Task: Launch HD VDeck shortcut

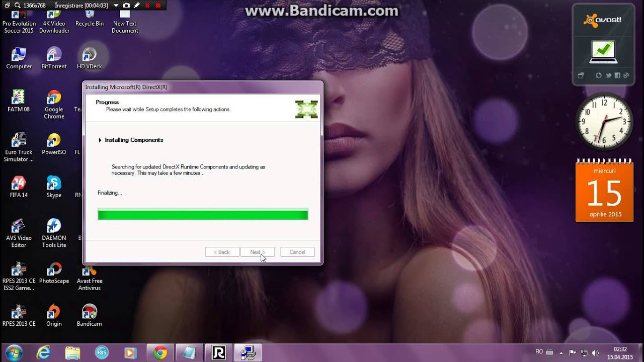Action: [90, 58]
